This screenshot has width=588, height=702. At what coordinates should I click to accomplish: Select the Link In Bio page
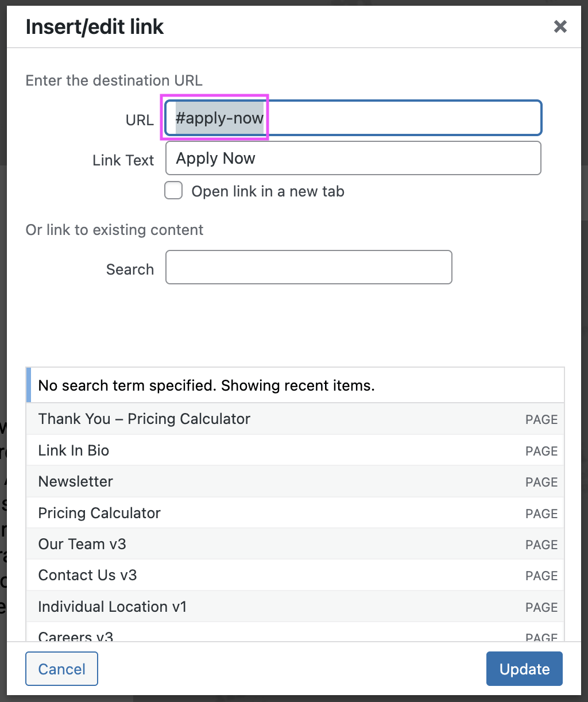[x=73, y=450]
